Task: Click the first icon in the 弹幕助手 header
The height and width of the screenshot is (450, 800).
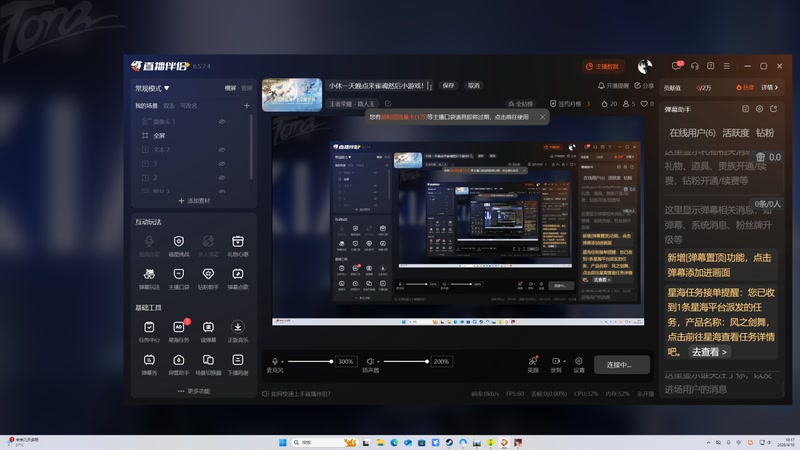Action: 745,109
